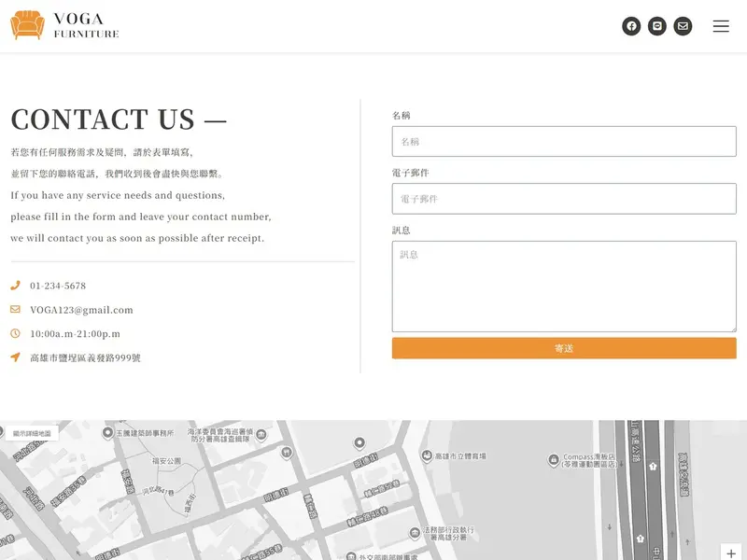Open 顯示詳細地圖 link on the map

pos(32,433)
